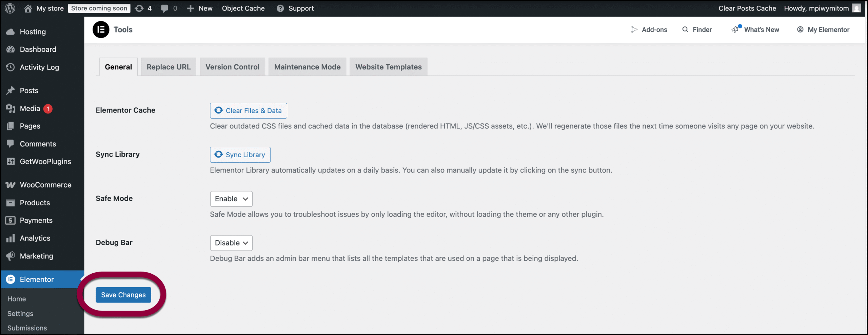Click the Activity Log clock icon
Screen dimensions: 868x335
[x=11, y=67]
